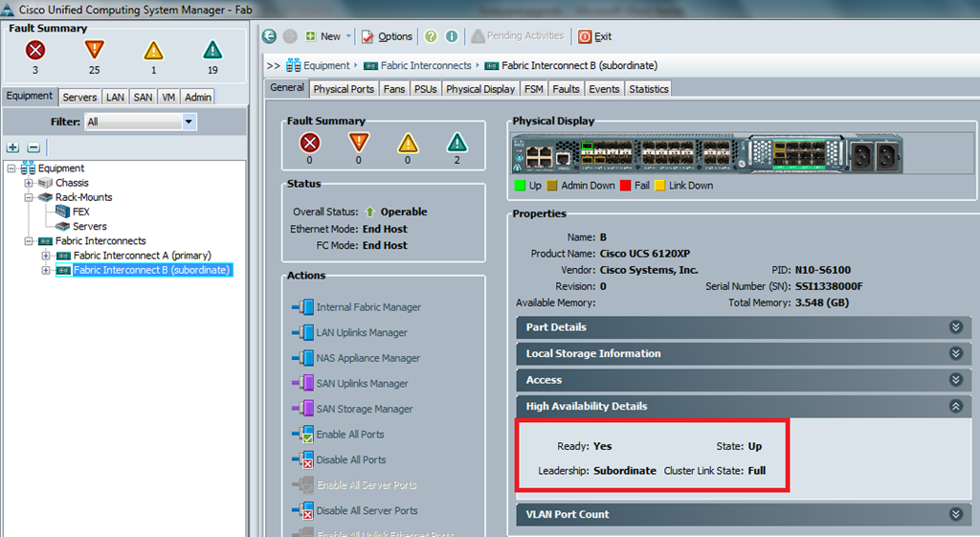Click the General tab
980x537 pixels.
point(287,88)
